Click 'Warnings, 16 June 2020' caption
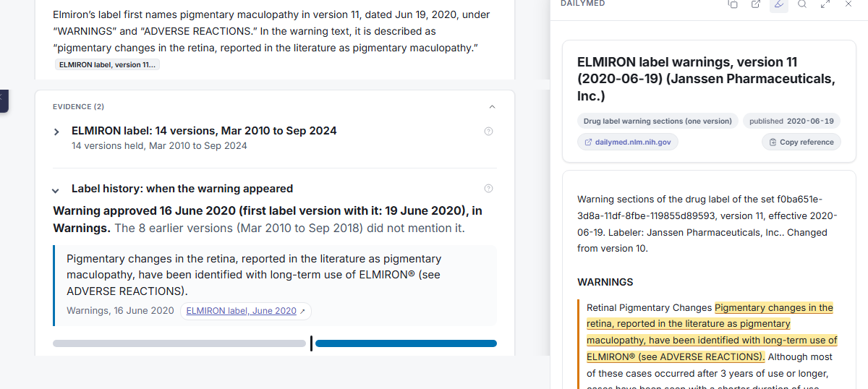The image size is (868, 389). 120,311
